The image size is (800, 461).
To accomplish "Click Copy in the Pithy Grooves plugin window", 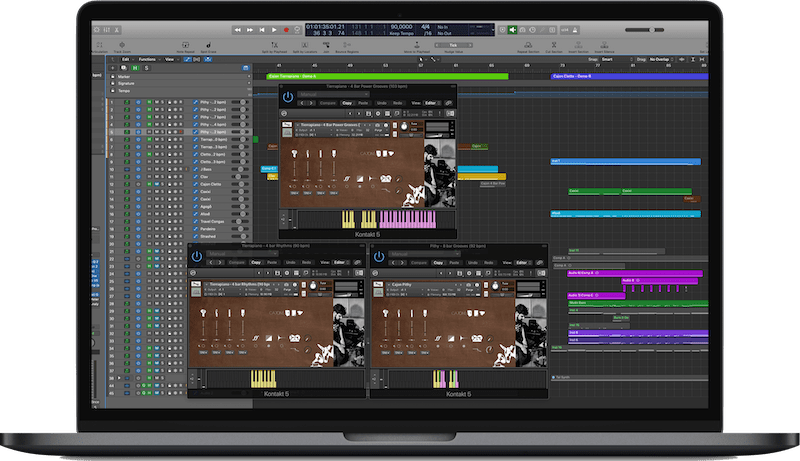I will pyautogui.click(x=438, y=263).
